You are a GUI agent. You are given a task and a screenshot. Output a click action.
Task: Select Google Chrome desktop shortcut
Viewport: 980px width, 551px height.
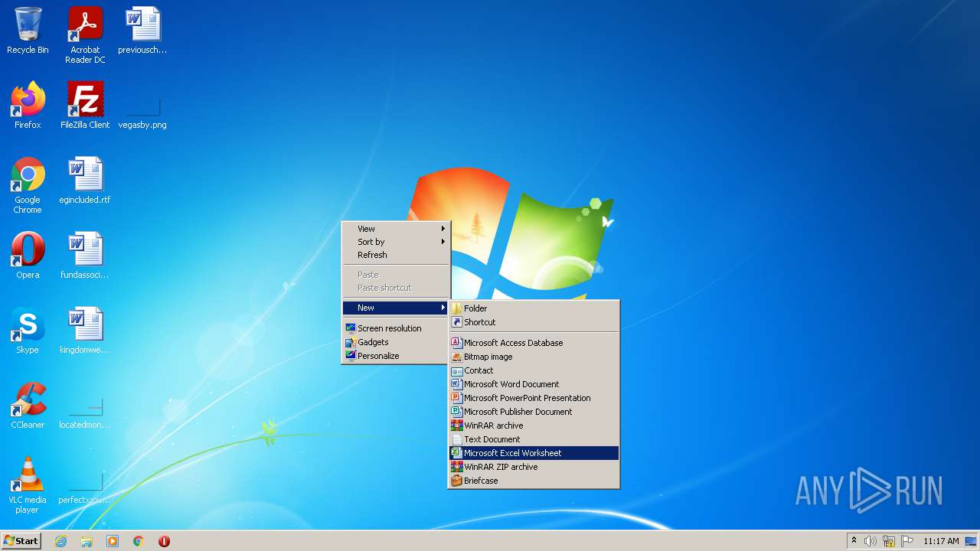tap(28, 185)
